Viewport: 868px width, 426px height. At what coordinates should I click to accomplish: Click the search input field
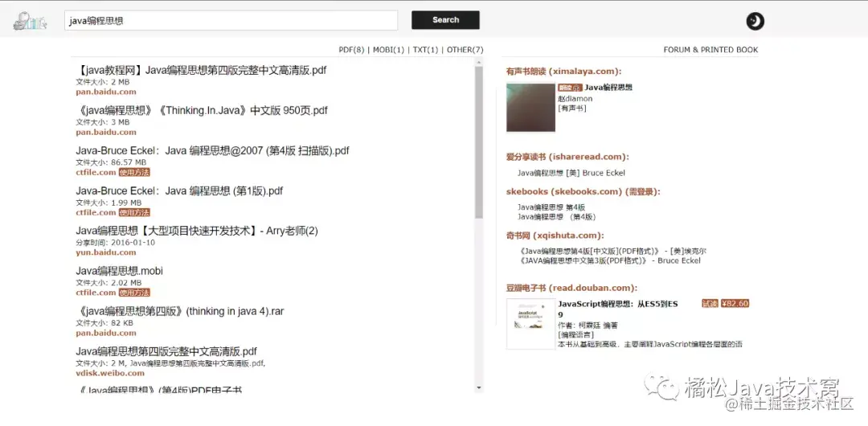pyautogui.click(x=231, y=21)
